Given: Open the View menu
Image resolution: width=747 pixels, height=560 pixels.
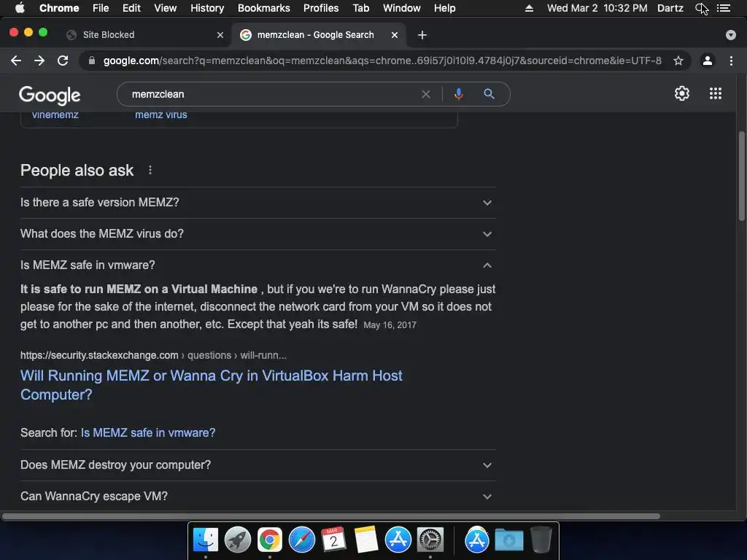Looking at the screenshot, I should point(166,8).
